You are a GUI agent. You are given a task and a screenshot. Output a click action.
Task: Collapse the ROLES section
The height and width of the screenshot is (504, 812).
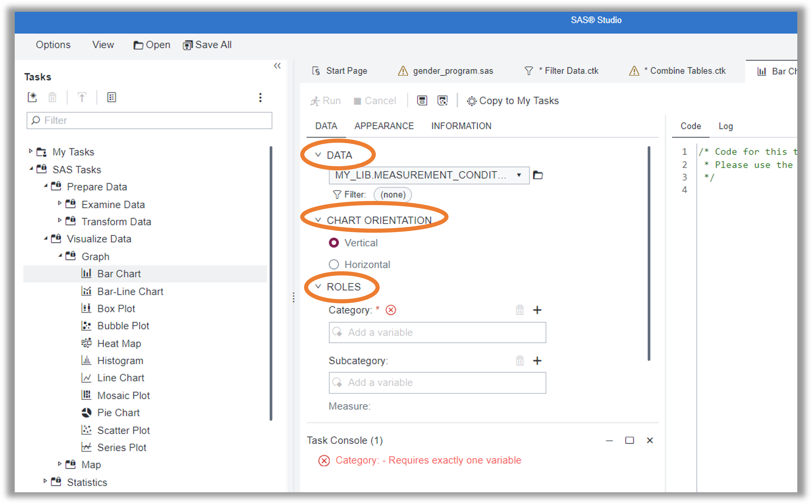tap(318, 286)
